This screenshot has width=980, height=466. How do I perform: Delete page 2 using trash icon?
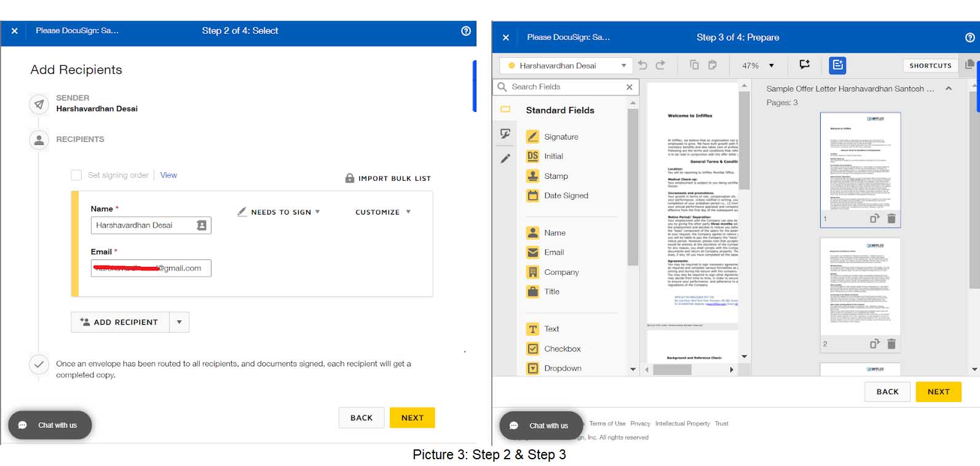point(891,344)
